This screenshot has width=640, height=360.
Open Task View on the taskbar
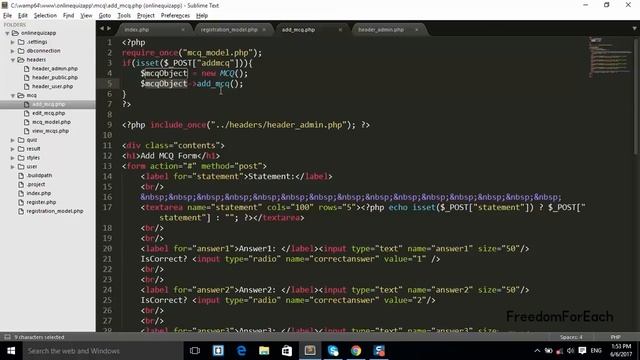[195, 351]
